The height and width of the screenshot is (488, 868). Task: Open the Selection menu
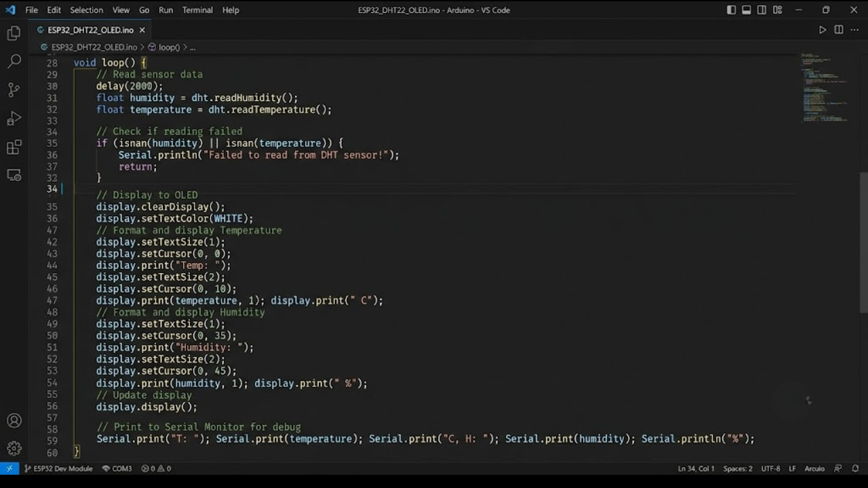click(x=87, y=10)
